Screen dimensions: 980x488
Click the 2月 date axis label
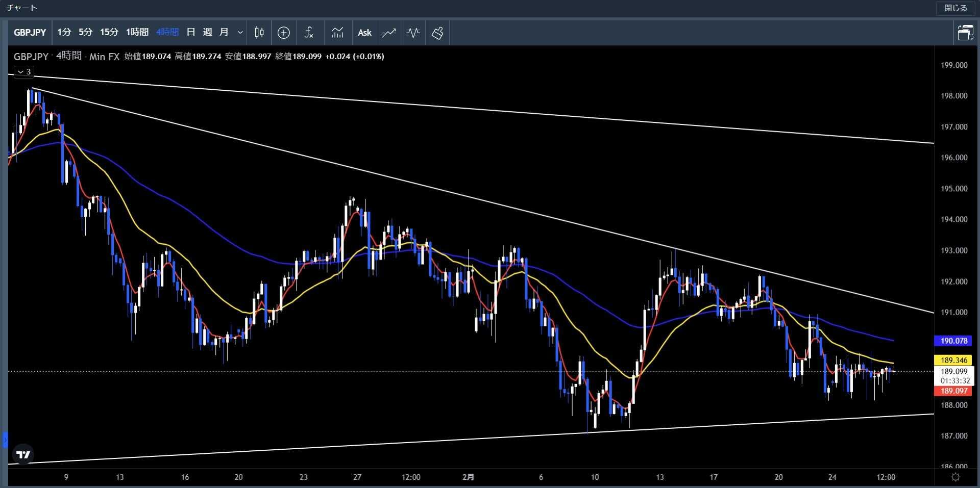click(x=468, y=477)
